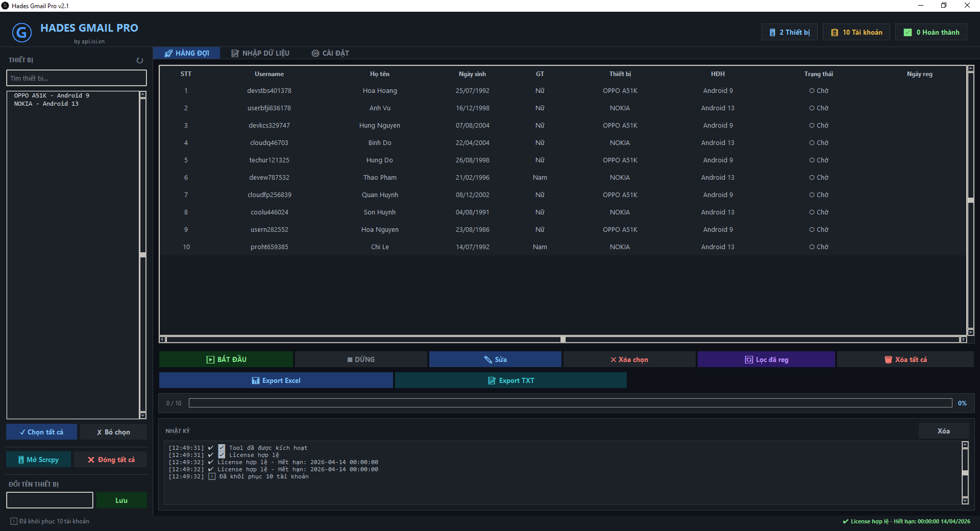Filter registered accounts with Lọc đã reg
This screenshot has width=980, height=531.
pyautogui.click(x=766, y=359)
